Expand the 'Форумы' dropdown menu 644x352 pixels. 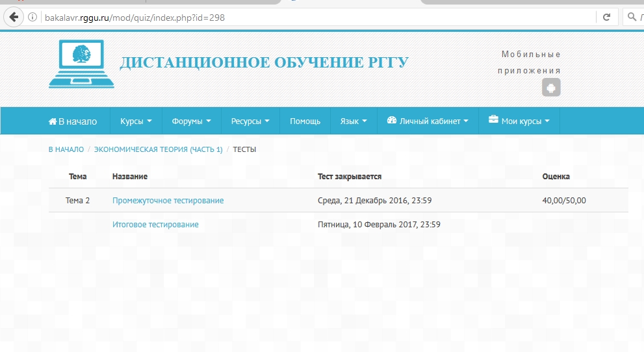point(191,121)
